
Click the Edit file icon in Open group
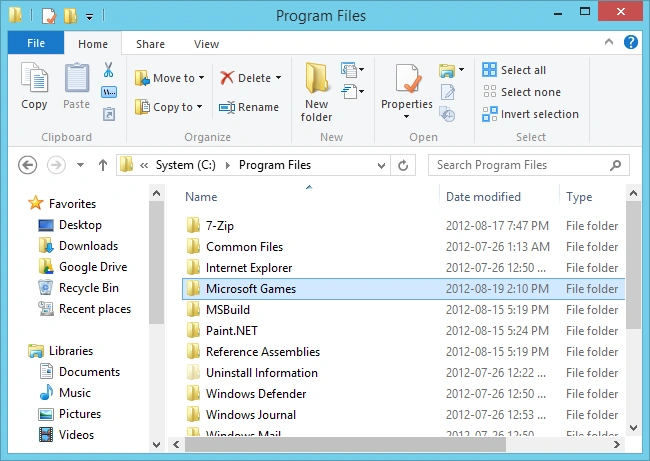[x=448, y=92]
